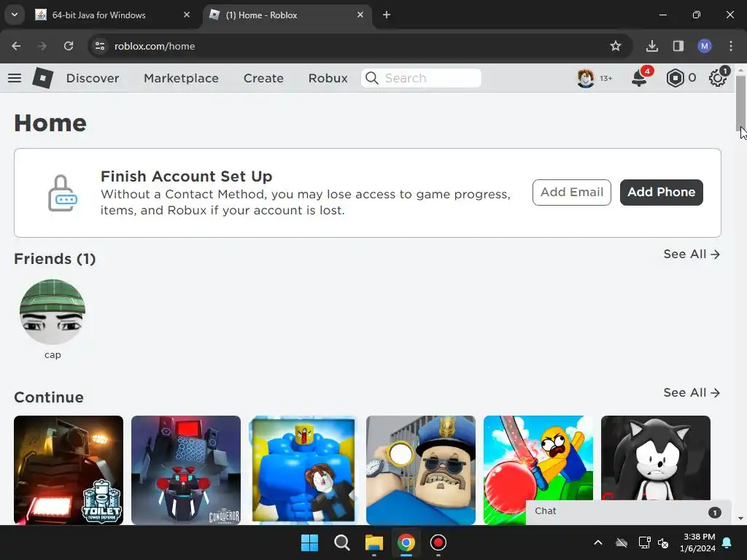Open friend cap's avatar

pyautogui.click(x=53, y=312)
